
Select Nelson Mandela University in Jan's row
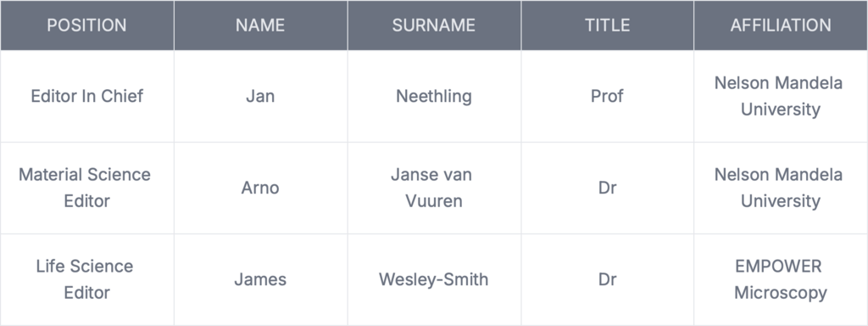click(x=781, y=96)
